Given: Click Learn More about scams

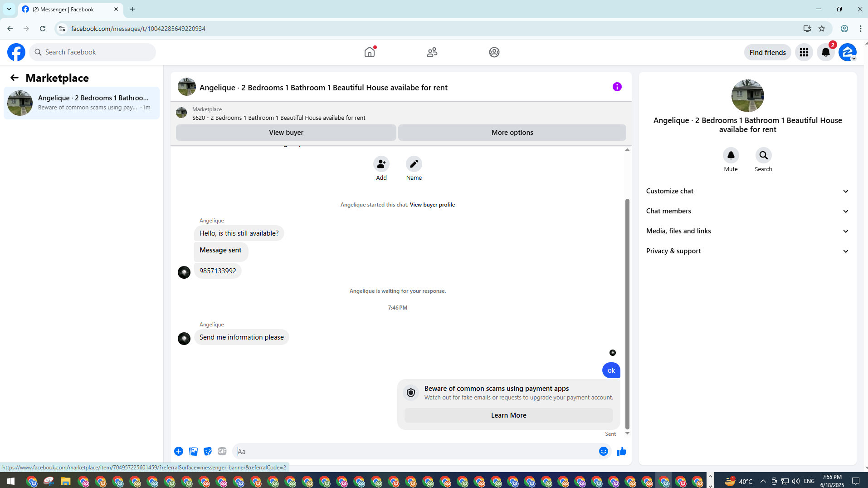Looking at the screenshot, I should point(508,415).
